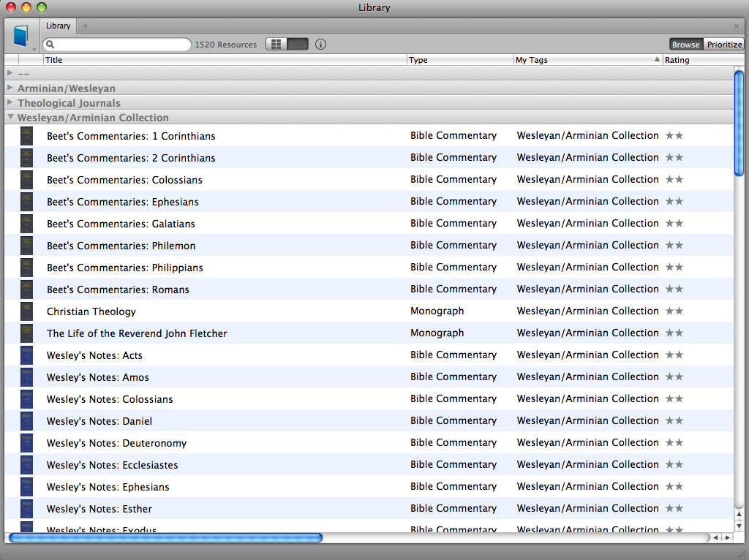Image resolution: width=749 pixels, height=560 pixels.
Task: Sort by the Type column header
Action: point(460,60)
